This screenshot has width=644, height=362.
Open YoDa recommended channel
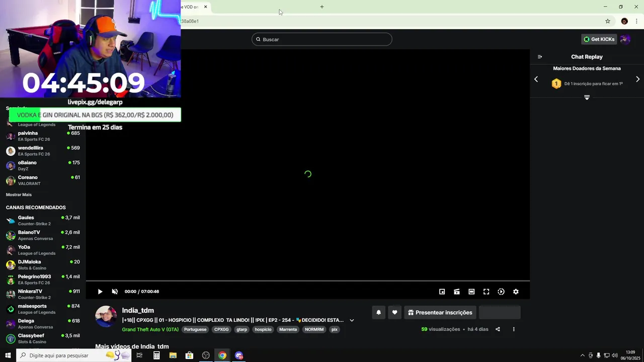click(43, 250)
